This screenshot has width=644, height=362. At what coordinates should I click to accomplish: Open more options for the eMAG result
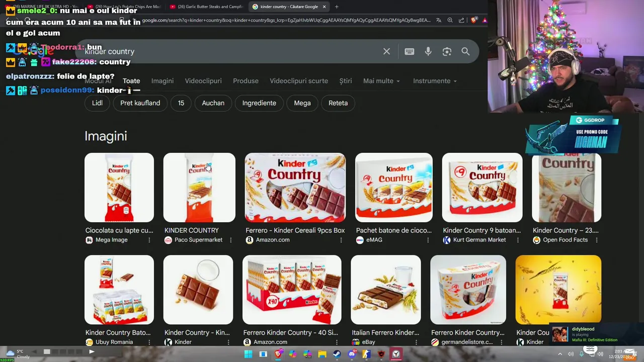428,240
